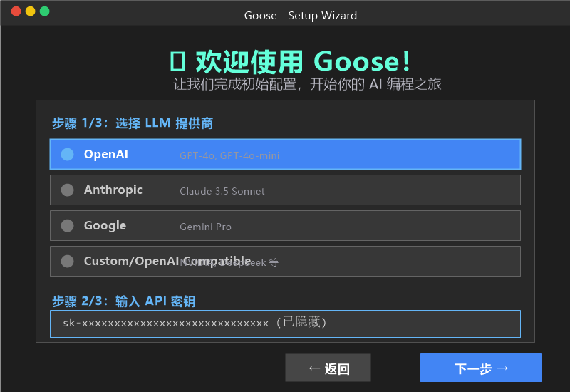Click the GPT-4o, GPT-4o-mini description text
The width and height of the screenshot is (570, 392).
[229, 155]
